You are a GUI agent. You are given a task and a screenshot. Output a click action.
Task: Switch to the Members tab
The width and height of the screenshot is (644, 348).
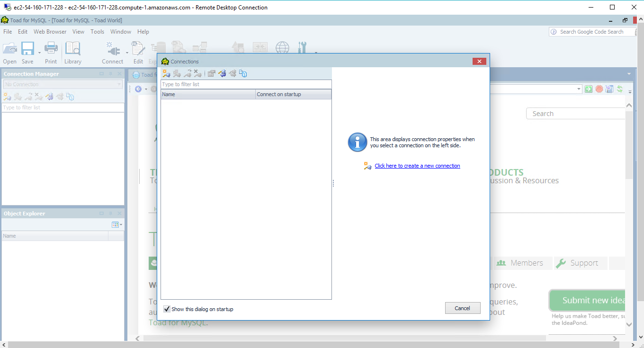tap(522, 263)
